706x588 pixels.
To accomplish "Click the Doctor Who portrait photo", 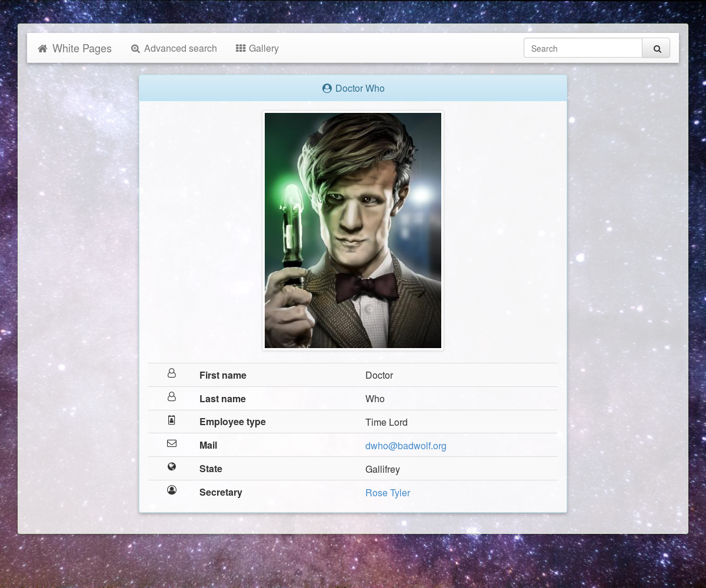I will click(x=353, y=230).
